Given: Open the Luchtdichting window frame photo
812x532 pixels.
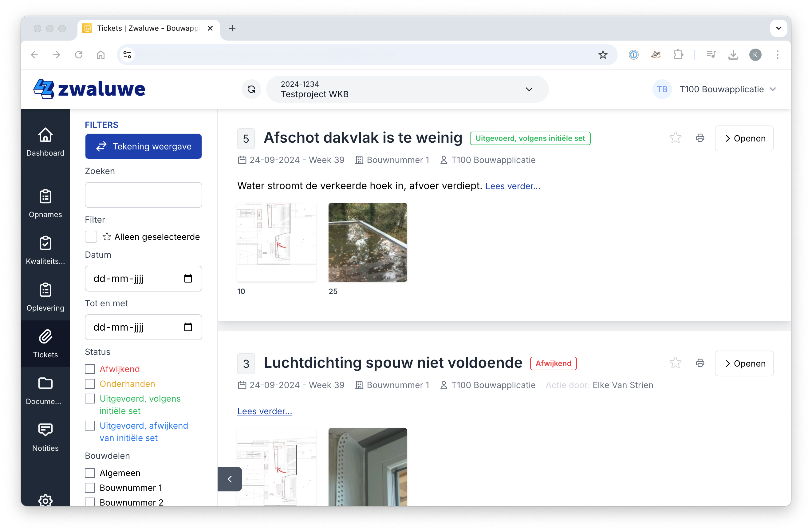Looking at the screenshot, I should pos(368,467).
